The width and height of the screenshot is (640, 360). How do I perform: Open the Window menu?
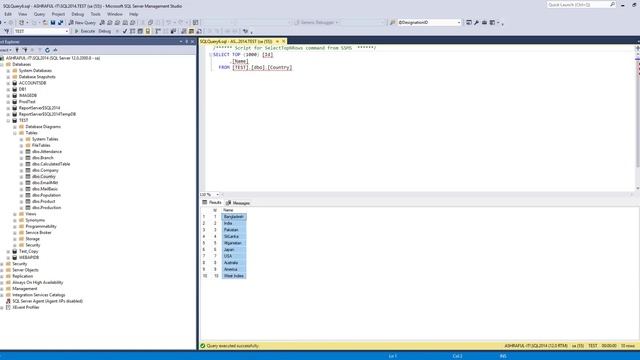coord(115,14)
